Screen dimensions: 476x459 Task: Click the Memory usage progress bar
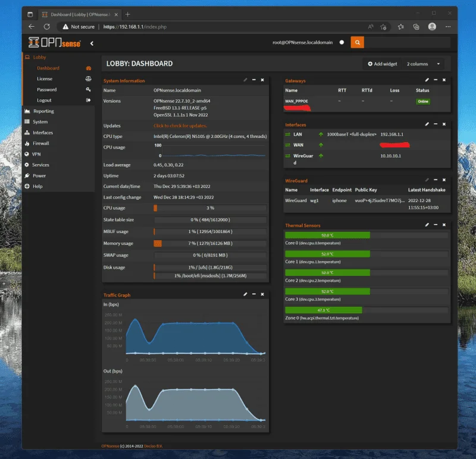click(x=210, y=243)
